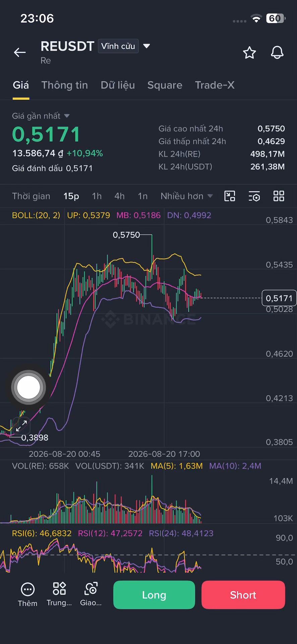
Task: Expand chart to fullscreen arrows icon
Action: 21,426
